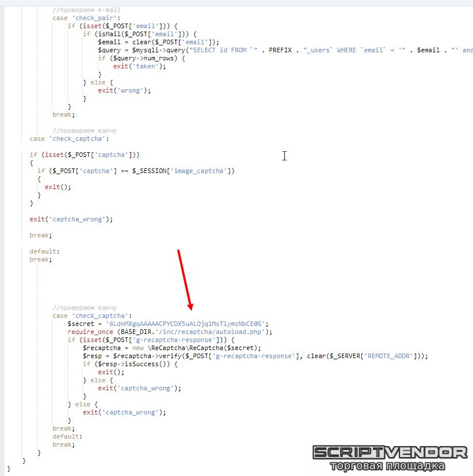Place cursor on if (isset($_POST['email'])) line
473x476 pixels.
[123, 26]
